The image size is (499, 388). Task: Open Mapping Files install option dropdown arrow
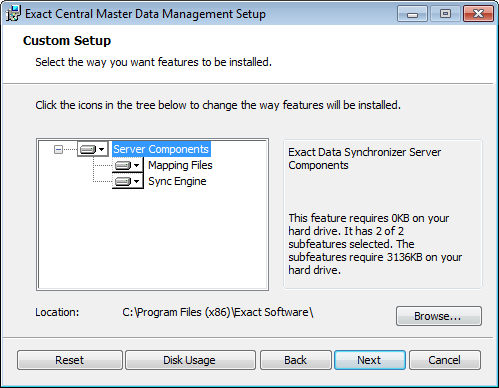pyautogui.click(x=136, y=165)
